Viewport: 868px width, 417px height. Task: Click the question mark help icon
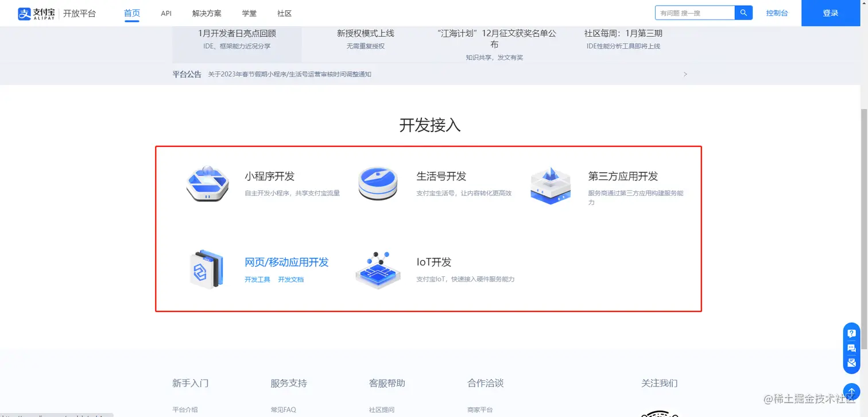click(851, 334)
